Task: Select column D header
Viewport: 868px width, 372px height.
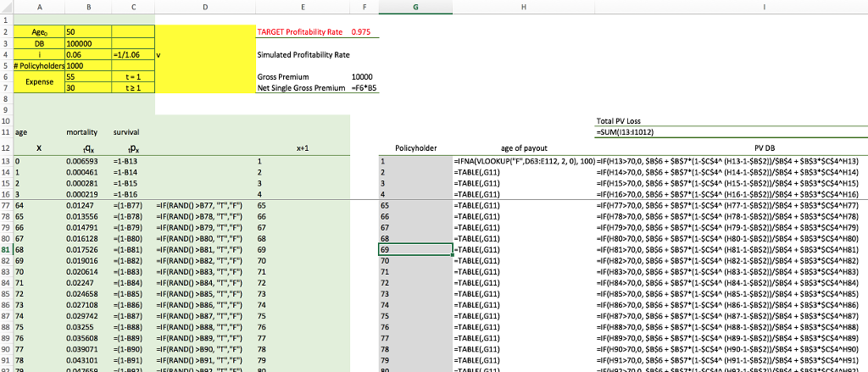Action: (x=205, y=7)
